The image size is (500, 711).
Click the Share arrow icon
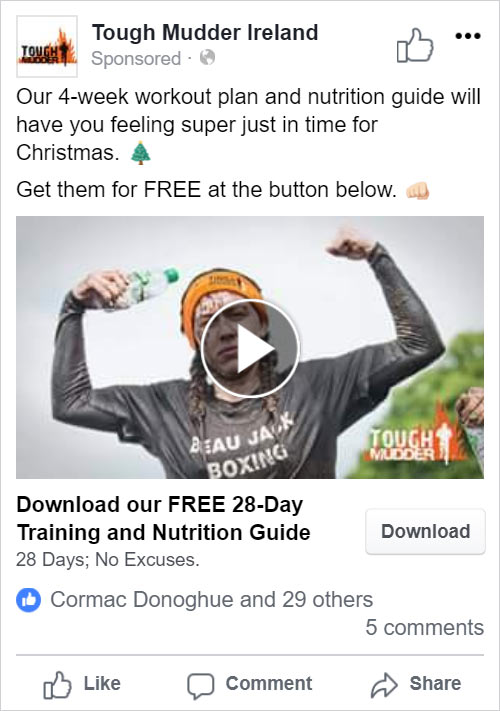pos(384,685)
